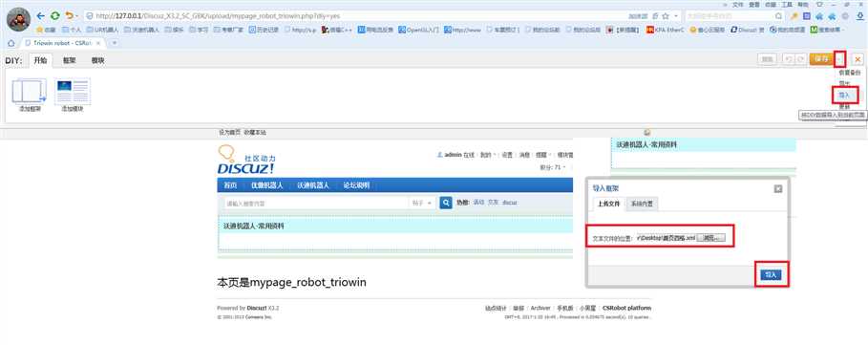Click the 浏览... browse button
Screen dimensions: 868x345
point(711,238)
